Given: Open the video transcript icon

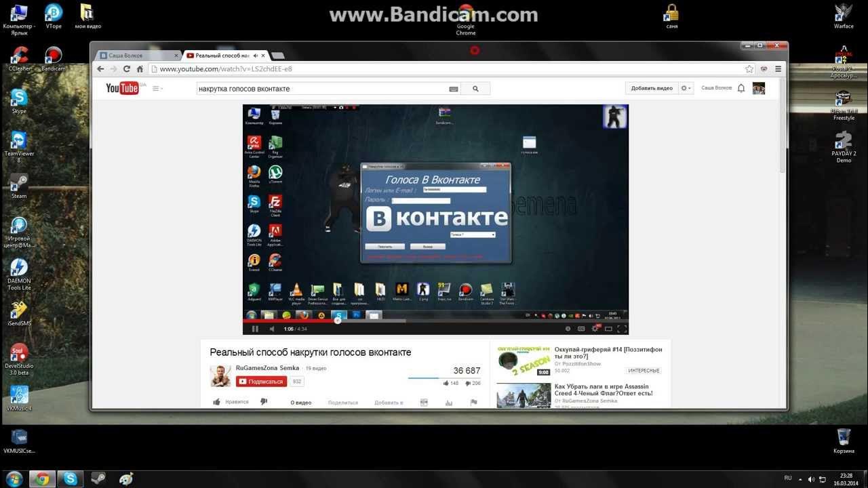Looking at the screenshot, I should [424, 403].
